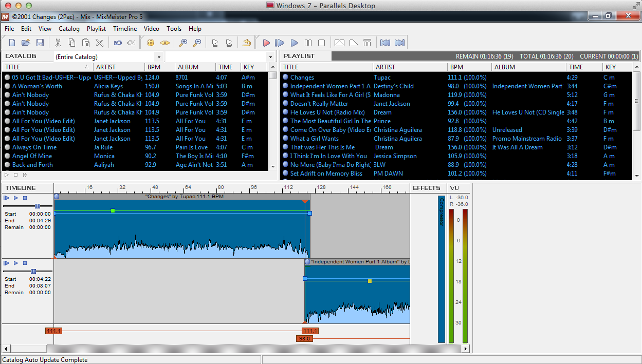Click the orange snap-to-beat grid icon

click(151, 43)
